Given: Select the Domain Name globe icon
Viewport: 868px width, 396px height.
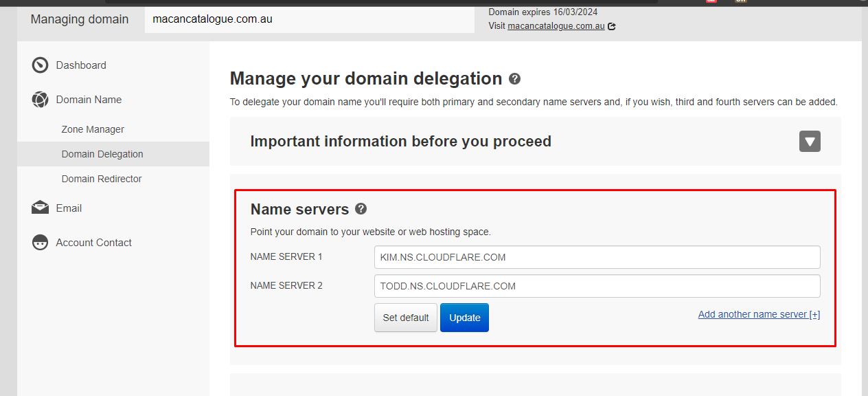Looking at the screenshot, I should (x=40, y=99).
